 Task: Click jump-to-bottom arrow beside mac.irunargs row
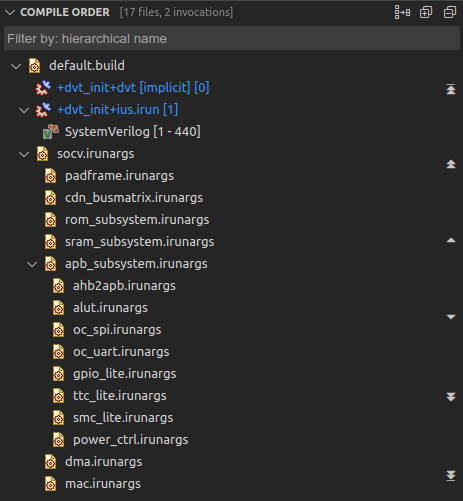point(451,476)
